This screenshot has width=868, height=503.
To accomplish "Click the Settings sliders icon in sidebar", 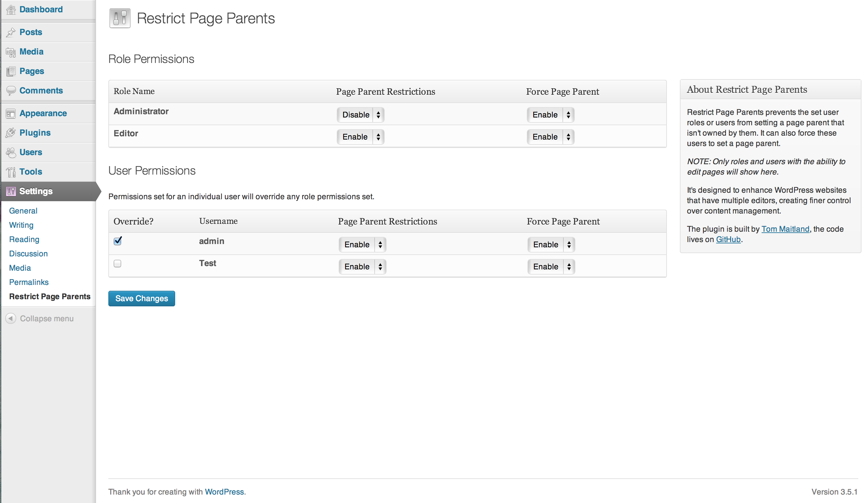I will pyautogui.click(x=11, y=191).
